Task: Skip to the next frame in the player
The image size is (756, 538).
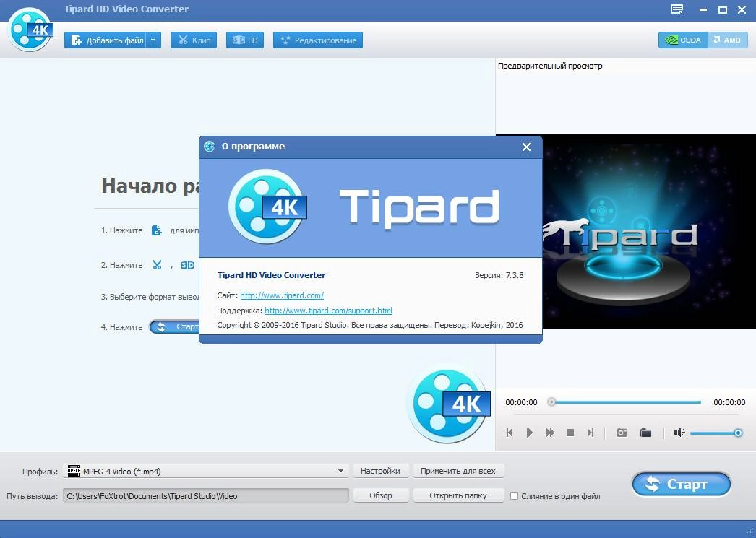Action: click(x=590, y=433)
